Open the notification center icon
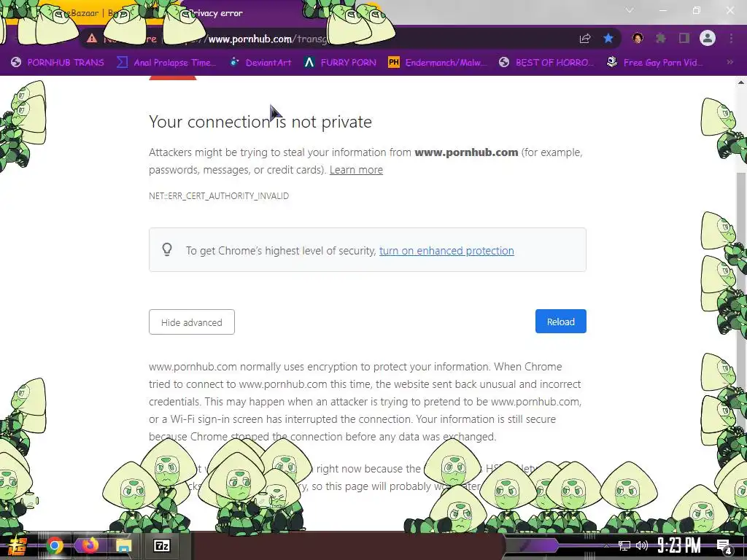Screen dimensions: 747x560 (724, 546)
